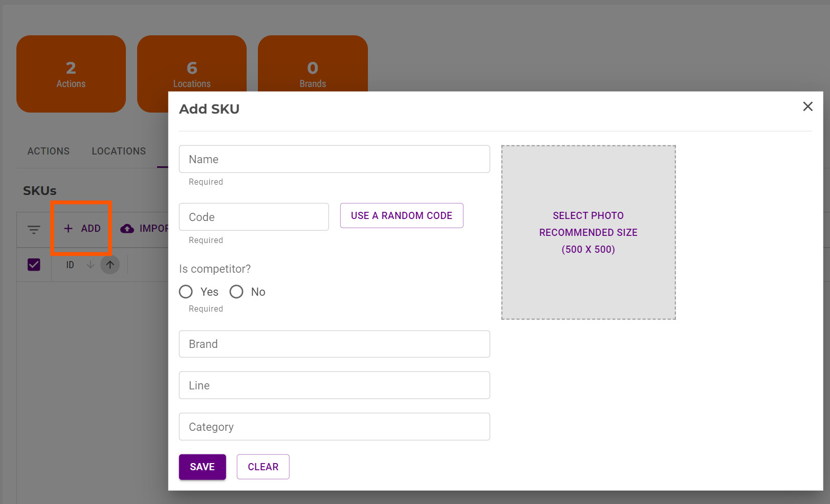This screenshot has height=504, width=830.
Task: Click the Name input field
Action: point(334,159)
